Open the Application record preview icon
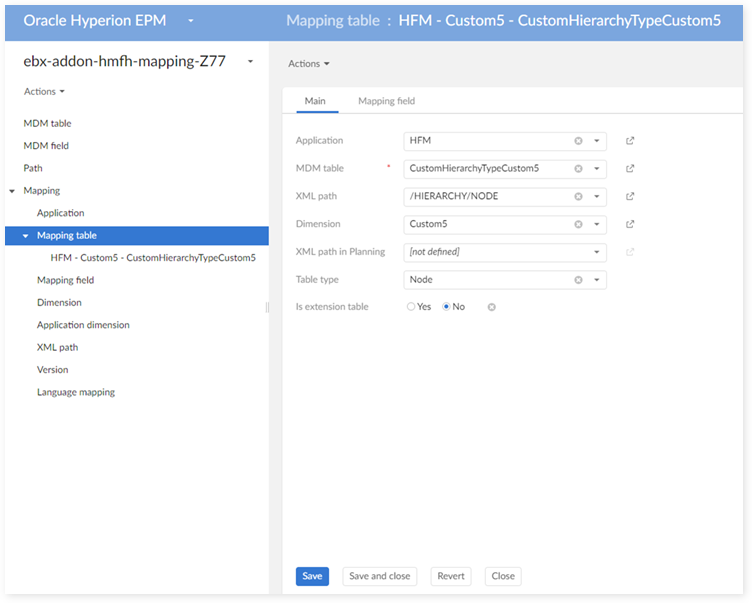752x603 pixels. [630, 141]
